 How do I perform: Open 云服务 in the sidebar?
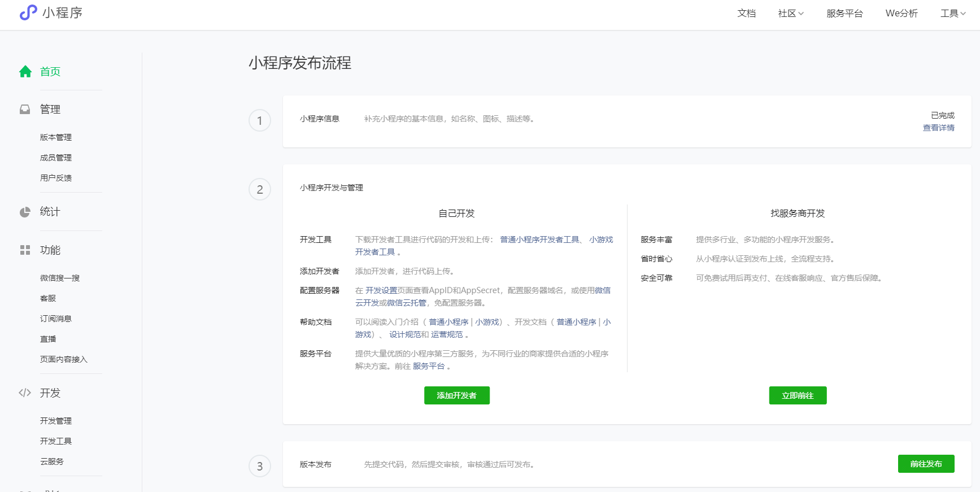coord(52,461)
